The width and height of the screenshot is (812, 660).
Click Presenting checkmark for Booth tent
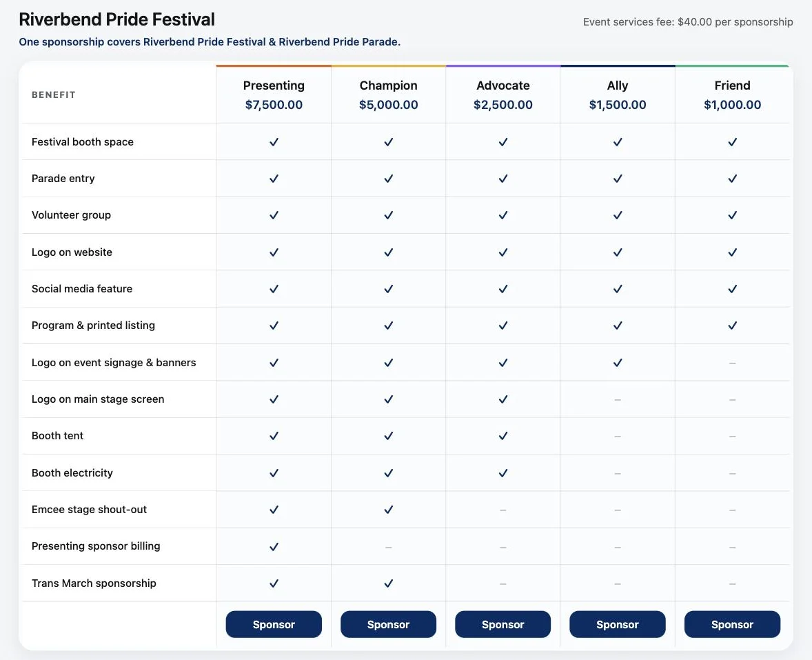[x=274, y=436]
